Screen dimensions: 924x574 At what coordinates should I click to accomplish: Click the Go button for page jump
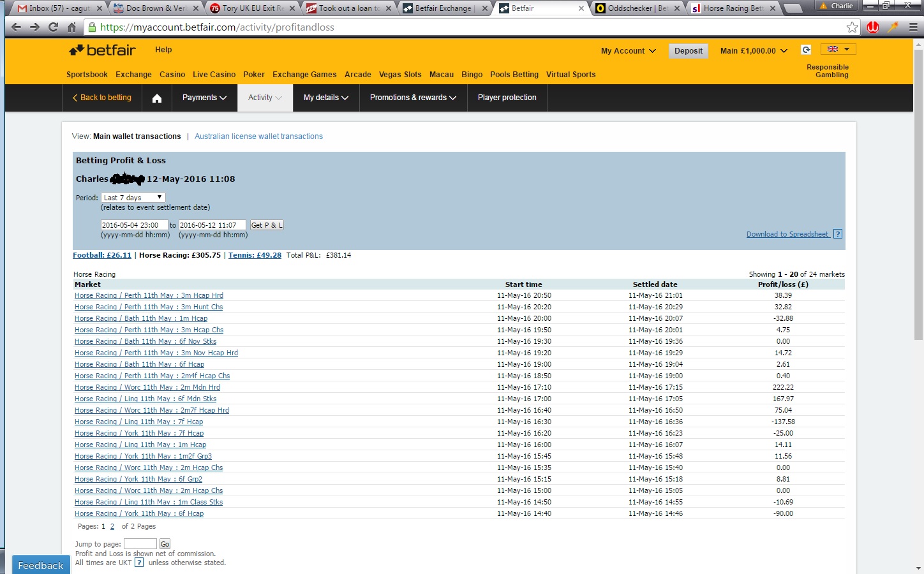(x=165, y=544)
